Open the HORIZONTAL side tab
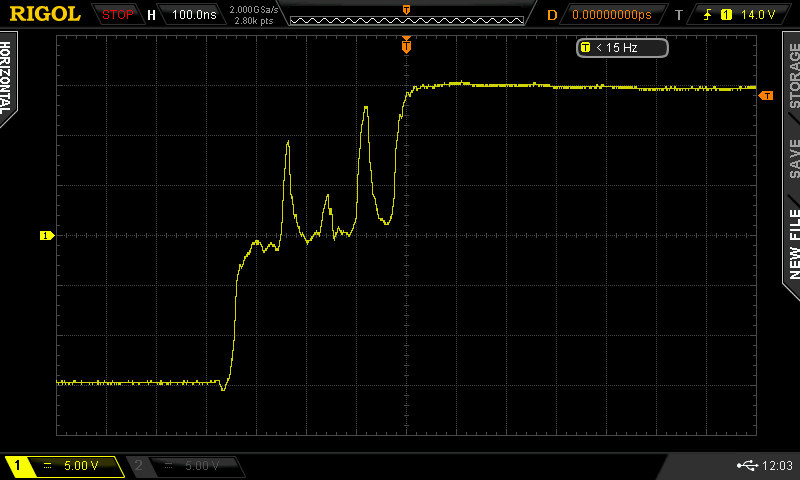800x480 pixels. 7,78
